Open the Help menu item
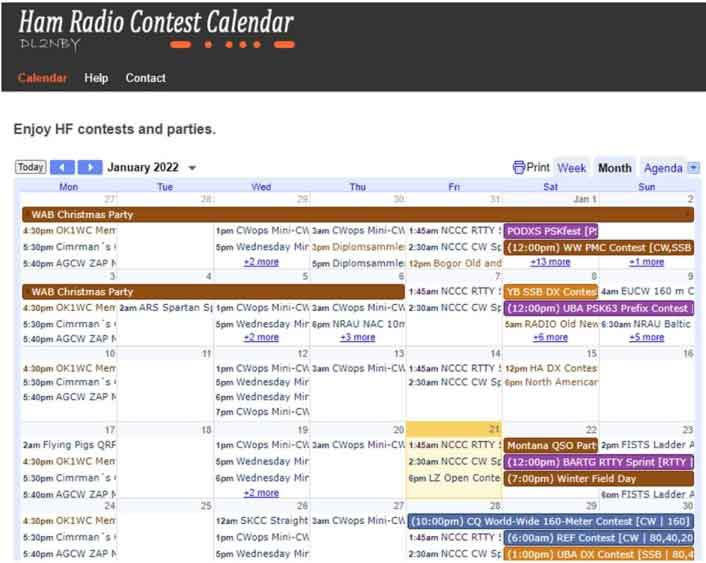706x563 pixels. 96,78
